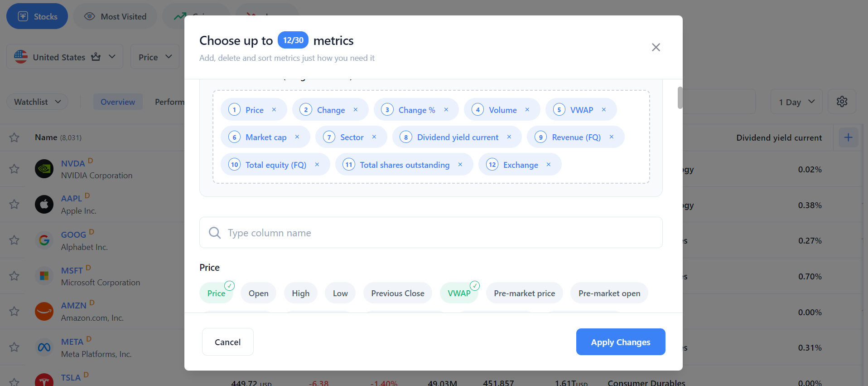
Task: Open the United States country dropdown
Action: point(65,57)
